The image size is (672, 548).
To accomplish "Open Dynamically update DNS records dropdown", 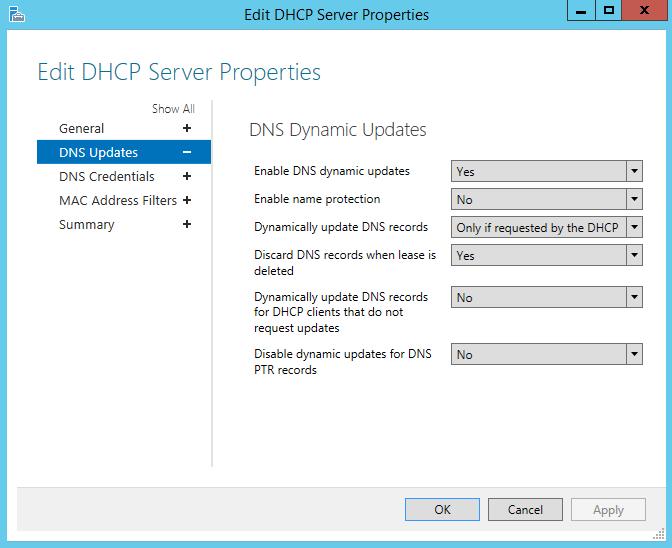I will [x=546, y=227].
